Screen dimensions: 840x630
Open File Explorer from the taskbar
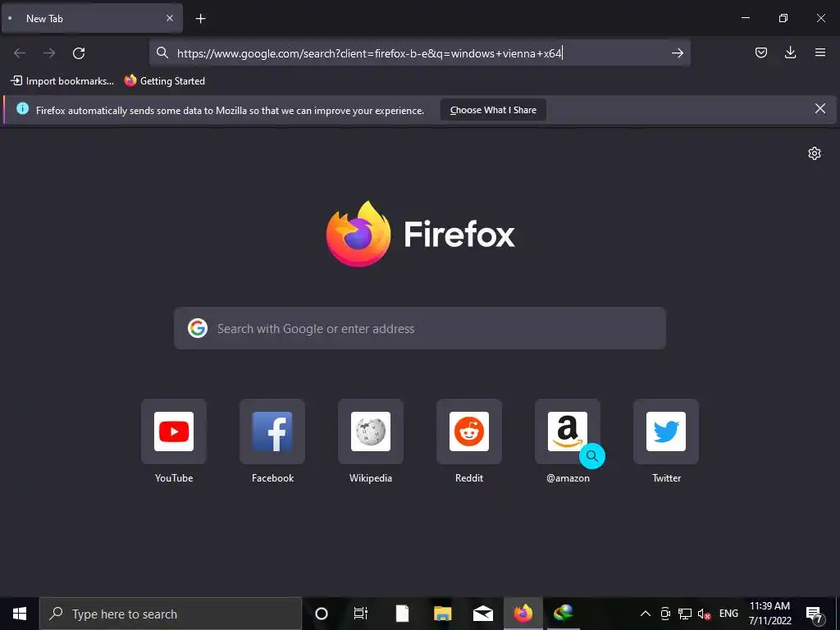coord(442,614)
